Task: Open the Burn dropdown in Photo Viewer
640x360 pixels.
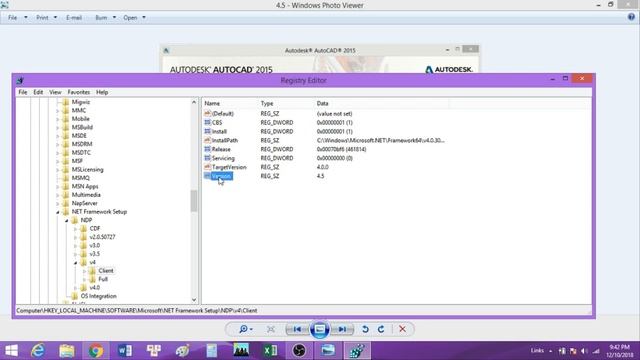Action: [x=106, y=18]
